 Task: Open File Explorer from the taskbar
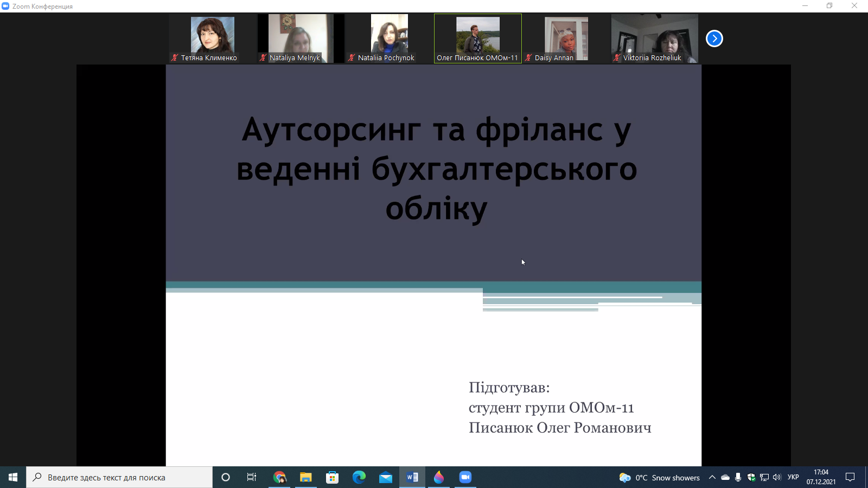point(306,477)
